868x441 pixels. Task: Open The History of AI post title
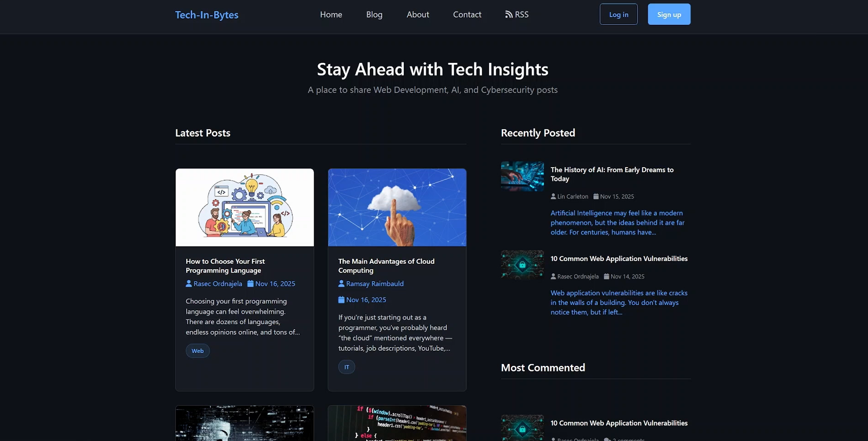point(612,174)
